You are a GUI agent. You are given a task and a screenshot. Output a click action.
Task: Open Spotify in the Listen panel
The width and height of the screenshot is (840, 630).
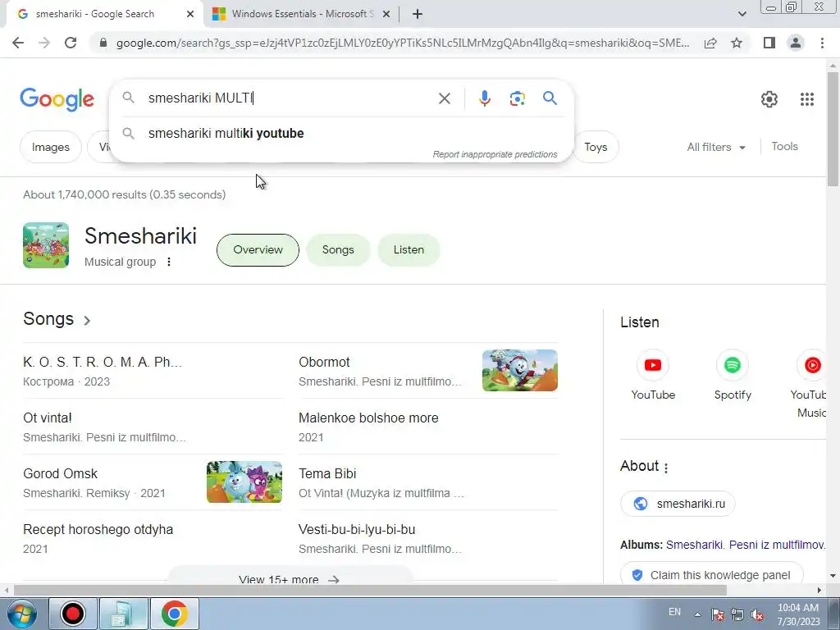click(733, 375)
